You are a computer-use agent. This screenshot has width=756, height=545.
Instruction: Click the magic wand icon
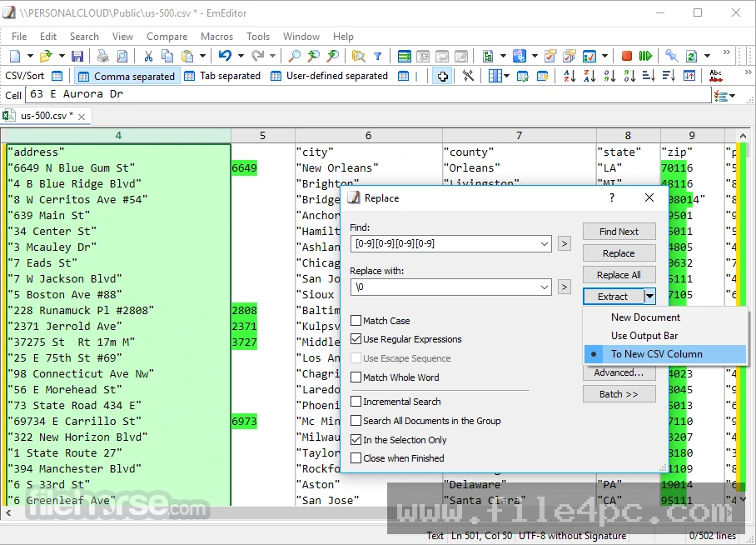coord(468,77)
